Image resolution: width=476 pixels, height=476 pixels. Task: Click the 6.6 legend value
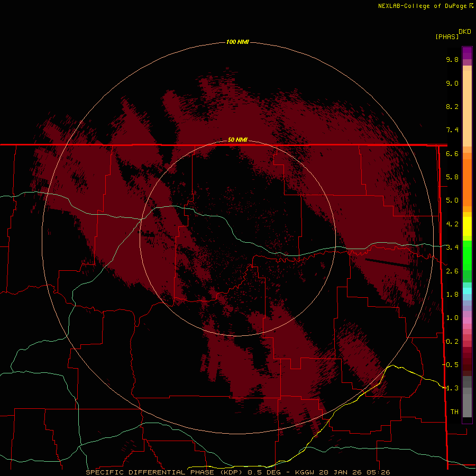tap(452, 153)
